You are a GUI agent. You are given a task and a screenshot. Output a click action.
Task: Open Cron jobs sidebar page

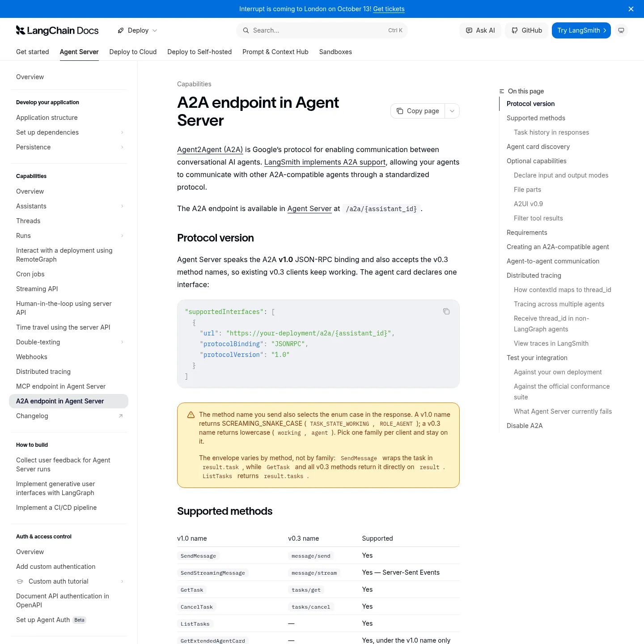pos(68,274)
